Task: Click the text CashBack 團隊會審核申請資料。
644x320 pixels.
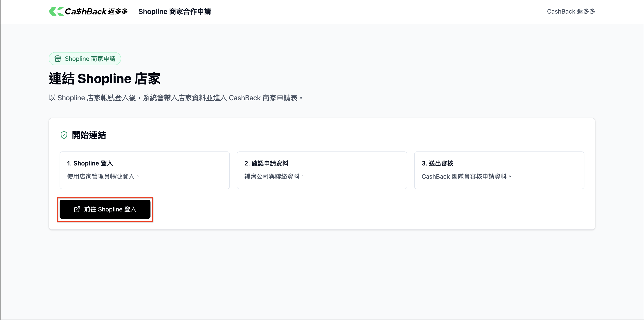Action: coord(467,176)
